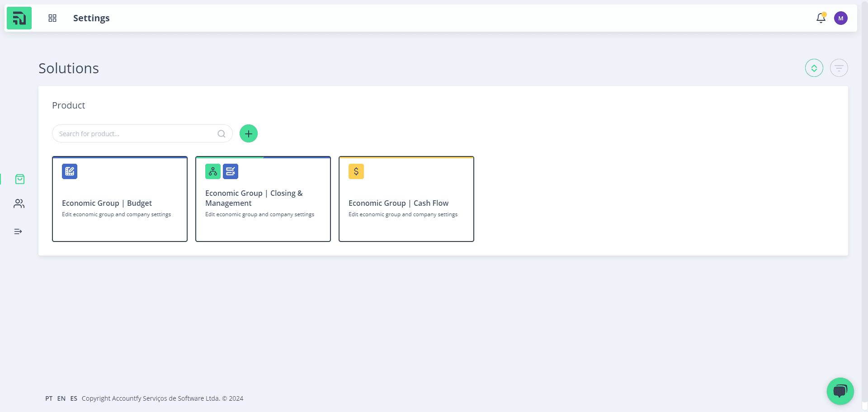Switch language to ES
The height and width of the screenshot is (412, 868).
coord(74,398)
